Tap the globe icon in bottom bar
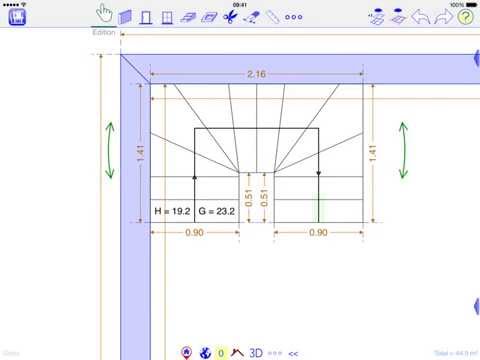480x360 pixels. click(205, 353)
